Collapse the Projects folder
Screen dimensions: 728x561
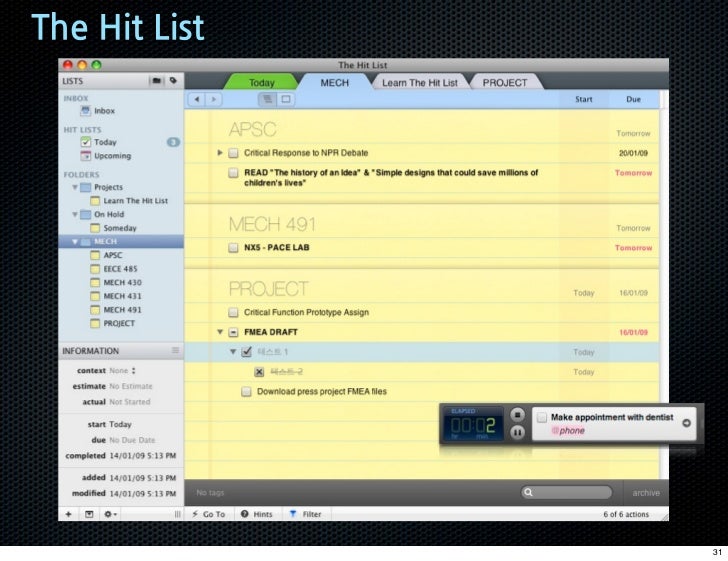click(75, 187)
